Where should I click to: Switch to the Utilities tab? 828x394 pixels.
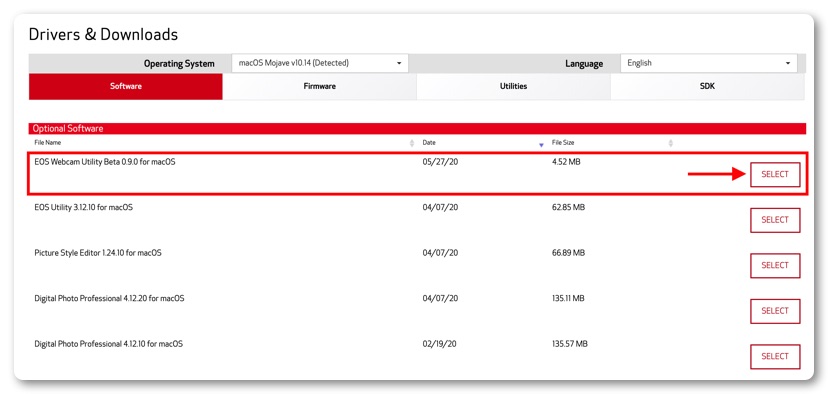[513, 86]
